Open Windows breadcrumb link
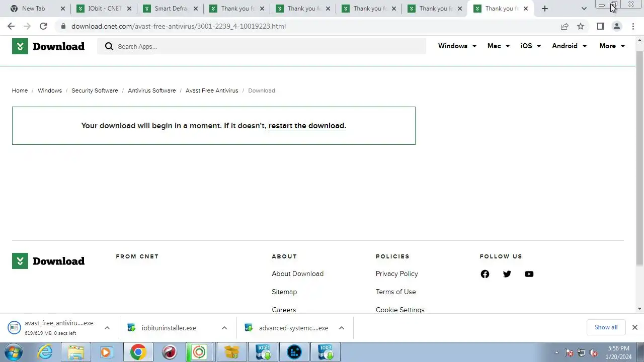 click(x=50, y=90)
